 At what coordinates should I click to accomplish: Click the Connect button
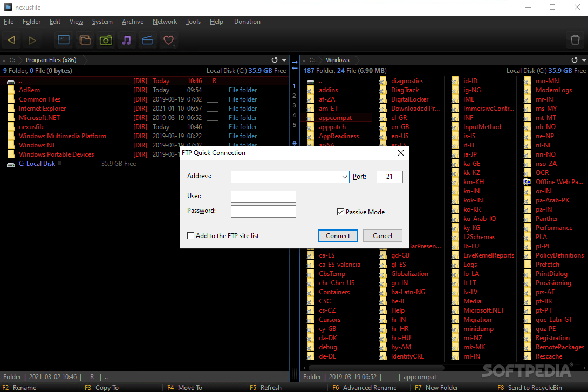point(338,236)
